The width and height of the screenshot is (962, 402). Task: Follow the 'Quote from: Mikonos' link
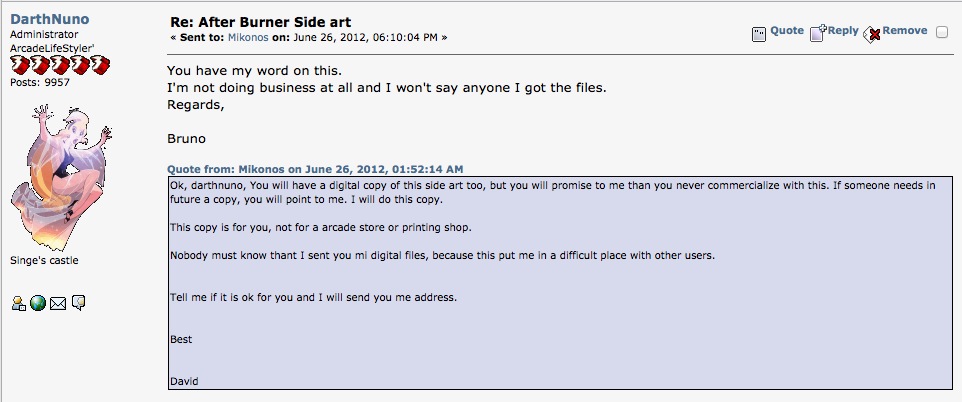[315, 169]
